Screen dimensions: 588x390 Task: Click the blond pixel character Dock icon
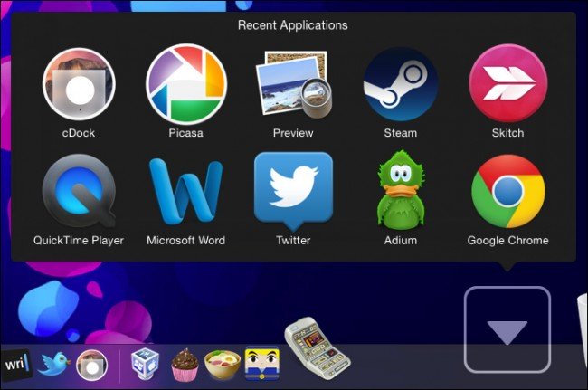click(x=262, y=364)
